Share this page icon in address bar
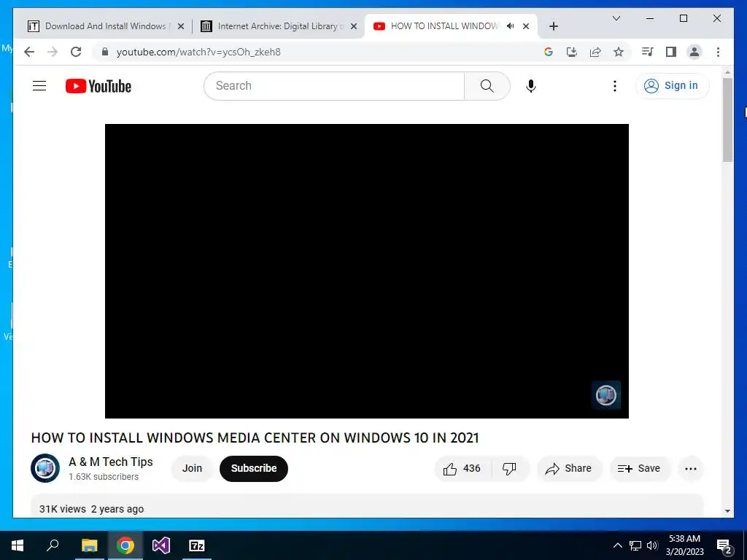The width and height of the screenshot is (747, 560). (595, 52)
